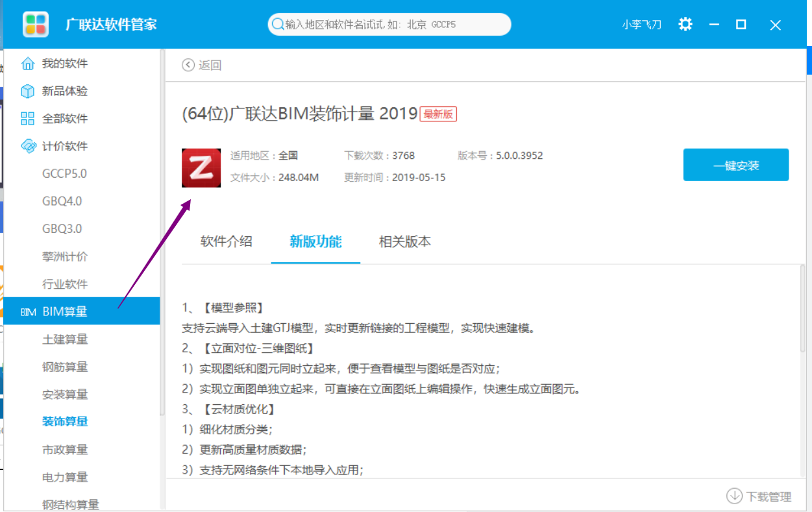The width and height of the screenshot is (812, 512).
Task: Select GCCP5.0 in sidebar
Action: coord(64,174)
